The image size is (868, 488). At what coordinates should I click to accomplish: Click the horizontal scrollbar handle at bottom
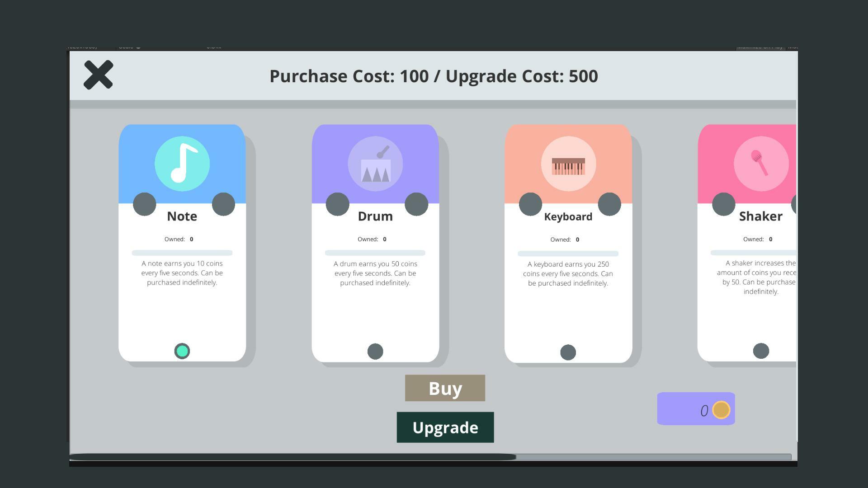point(292,457)
